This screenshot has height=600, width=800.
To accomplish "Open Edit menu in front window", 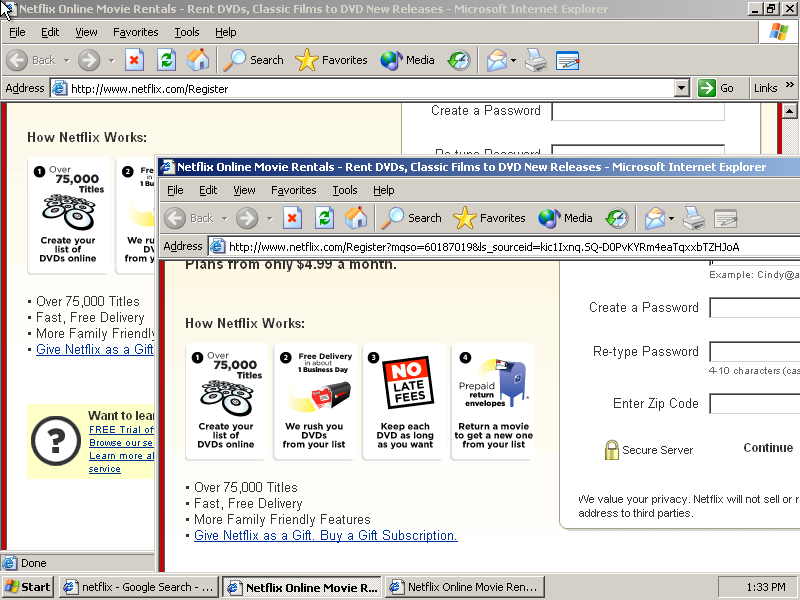I will tap(208, 190).
